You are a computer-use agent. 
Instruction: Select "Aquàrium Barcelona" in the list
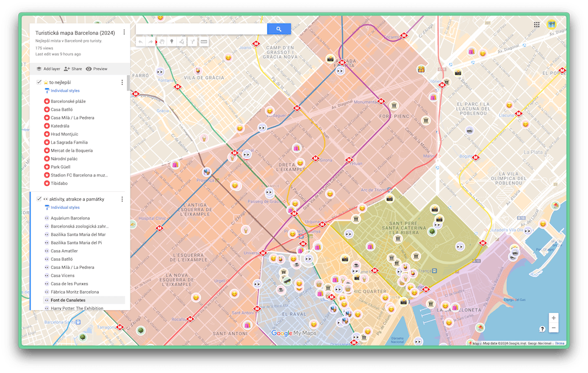tap(70, 218)
